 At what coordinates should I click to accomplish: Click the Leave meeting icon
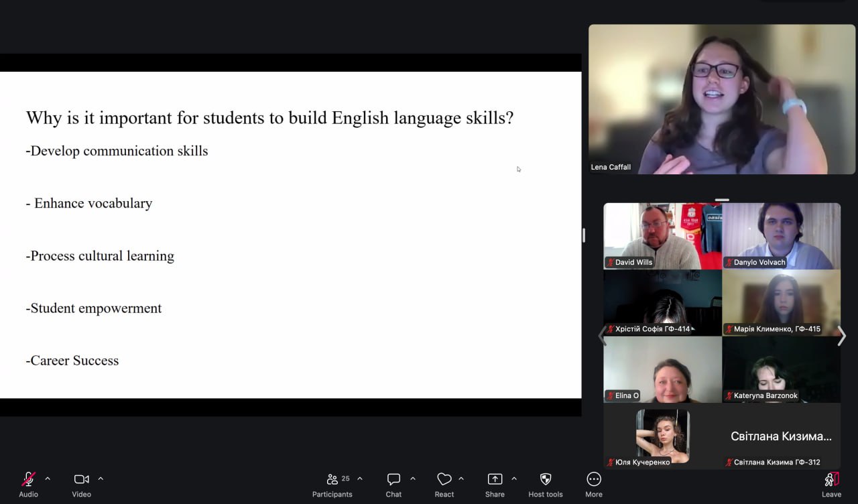coord(831,479)
